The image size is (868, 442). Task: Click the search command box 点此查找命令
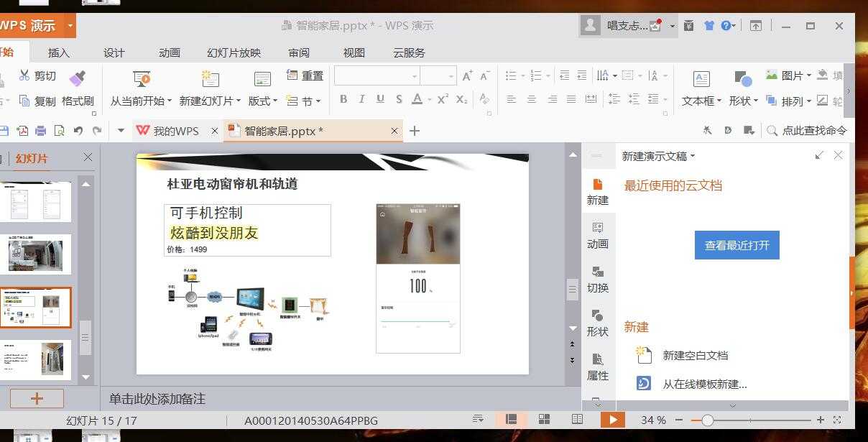(807, 131)
